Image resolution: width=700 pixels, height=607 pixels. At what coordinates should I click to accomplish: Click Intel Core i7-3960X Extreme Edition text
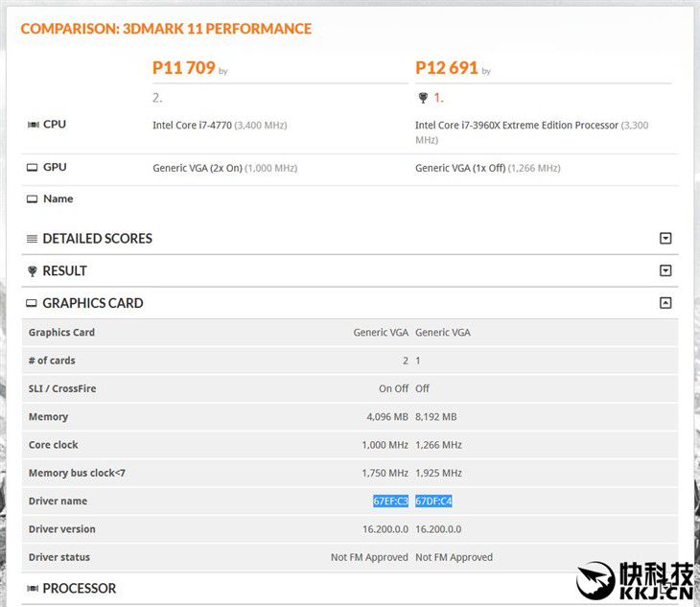[x=517, y=126]
